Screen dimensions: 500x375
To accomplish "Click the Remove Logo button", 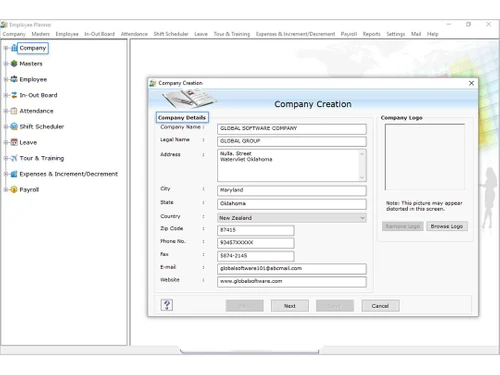I will pyautogui.click(x=403, y=226).
